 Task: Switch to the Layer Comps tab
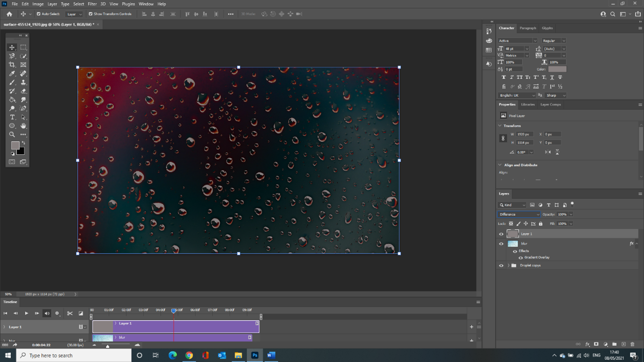click(551, 104)
